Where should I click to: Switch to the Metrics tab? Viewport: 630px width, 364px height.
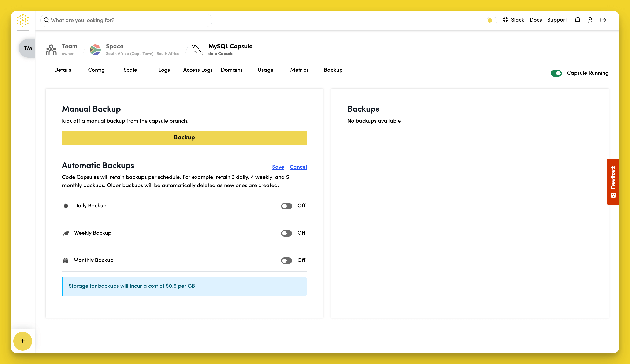299,70
